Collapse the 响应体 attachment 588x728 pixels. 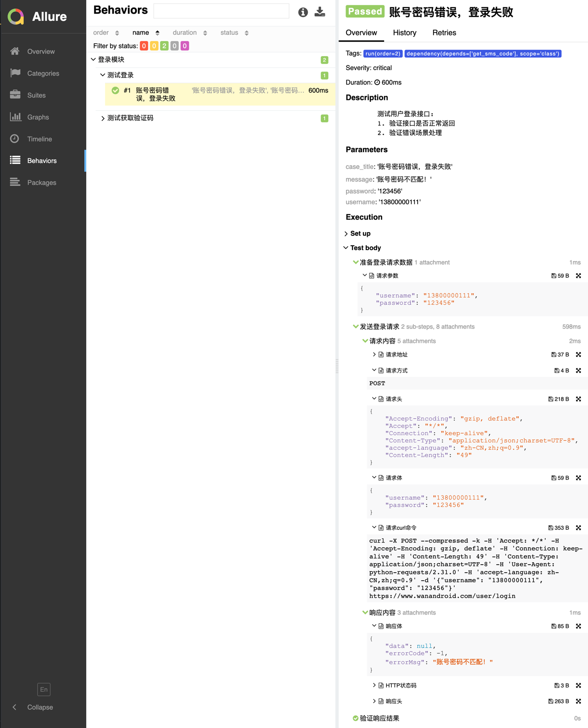(374, 626)
